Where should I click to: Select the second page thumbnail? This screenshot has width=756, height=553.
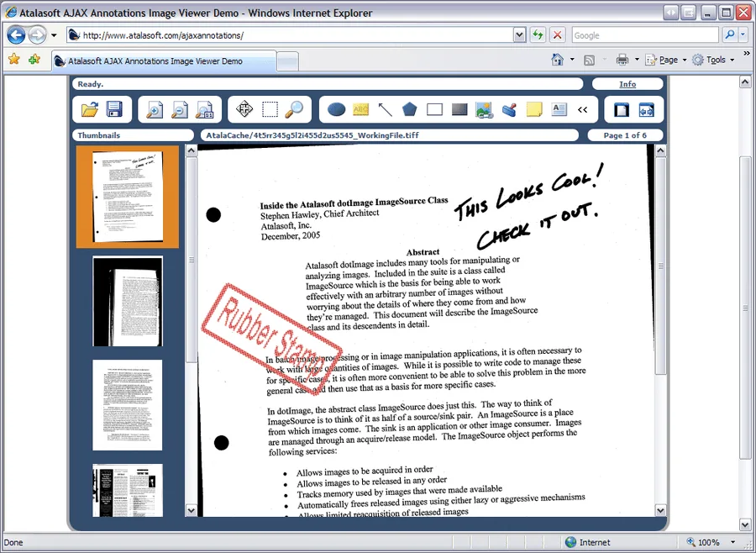(128, 302)
